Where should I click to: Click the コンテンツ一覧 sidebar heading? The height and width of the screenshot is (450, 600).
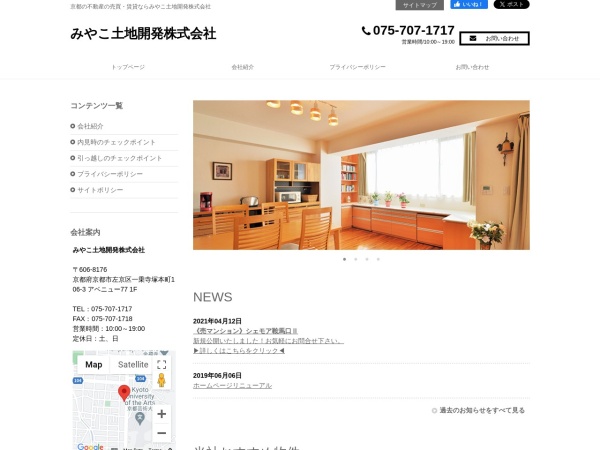pyautogui.click(x=96, y=106)
